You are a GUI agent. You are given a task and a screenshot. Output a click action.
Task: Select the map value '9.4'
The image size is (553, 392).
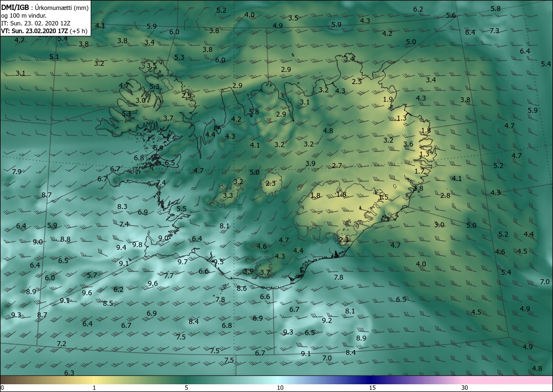[121, 248]
